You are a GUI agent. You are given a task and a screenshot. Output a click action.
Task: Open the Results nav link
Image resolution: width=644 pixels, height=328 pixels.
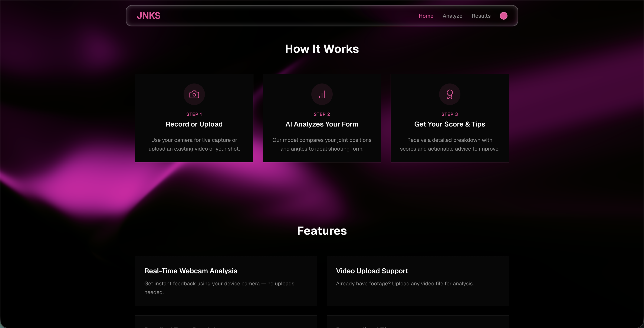click(481, 16)
